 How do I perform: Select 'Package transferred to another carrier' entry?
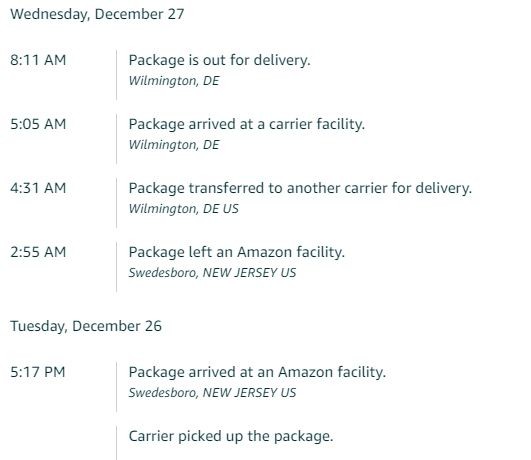(300, 188)
